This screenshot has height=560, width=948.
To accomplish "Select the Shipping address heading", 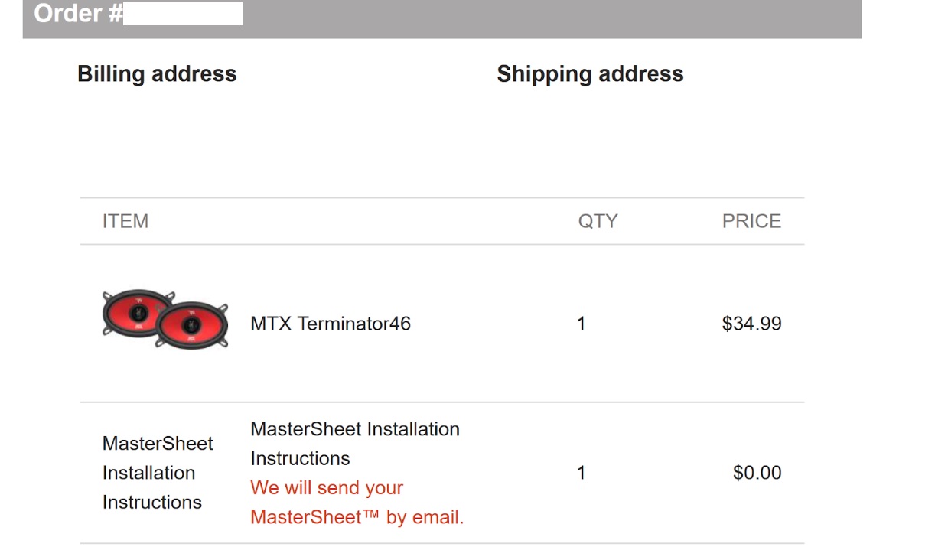I will pos(590,73).
